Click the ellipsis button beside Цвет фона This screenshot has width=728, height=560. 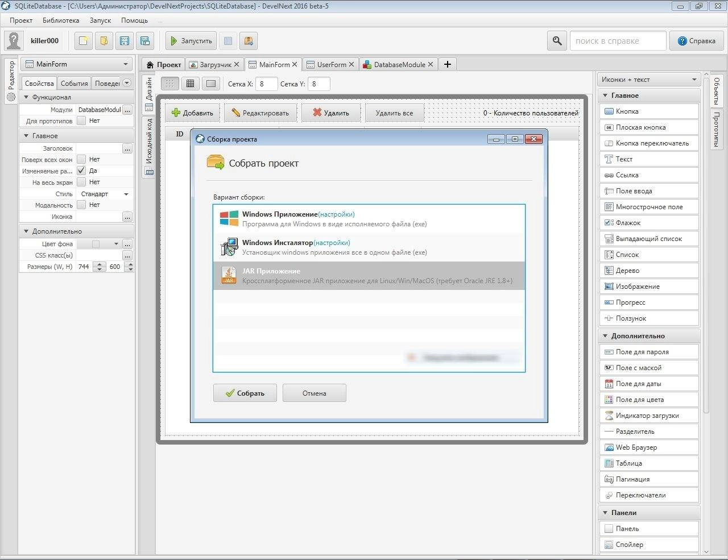tap(127, 244)
